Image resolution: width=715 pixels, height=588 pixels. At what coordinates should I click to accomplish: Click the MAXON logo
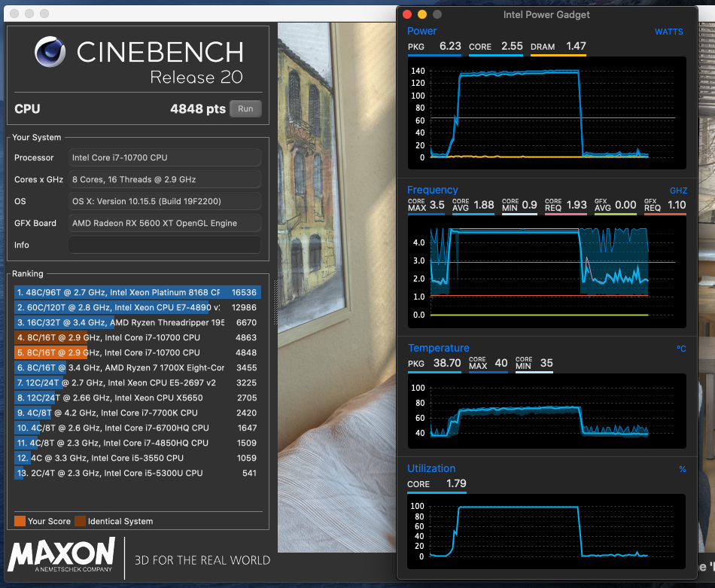(x=62, y=554)
